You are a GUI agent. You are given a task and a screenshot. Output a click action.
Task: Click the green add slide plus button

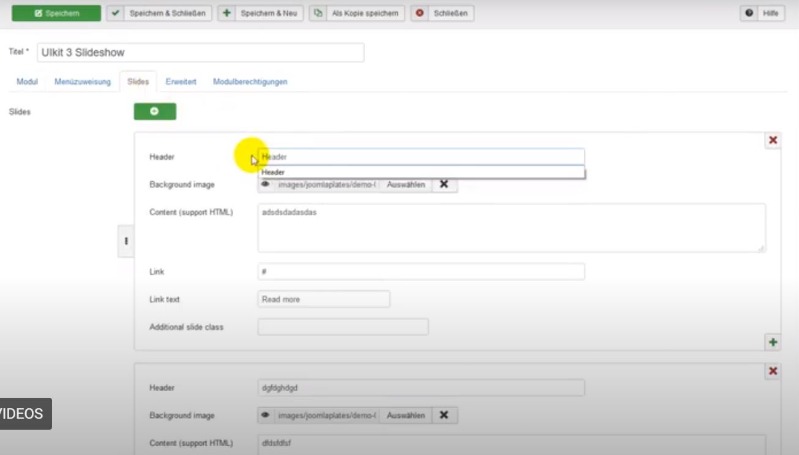point(155,111)
